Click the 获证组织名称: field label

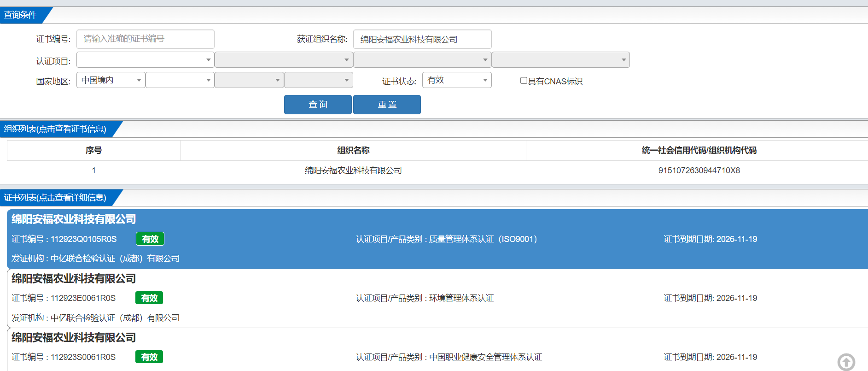coord(322,39)
